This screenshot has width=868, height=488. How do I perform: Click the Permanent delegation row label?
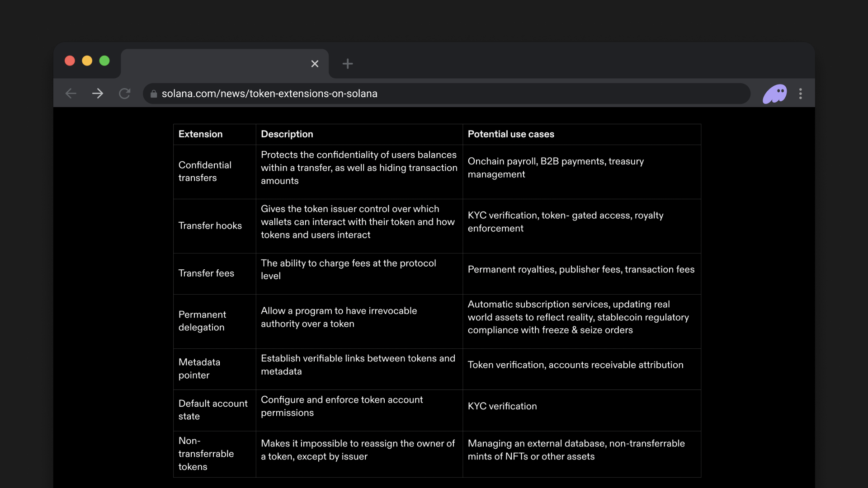click(202, 321)
